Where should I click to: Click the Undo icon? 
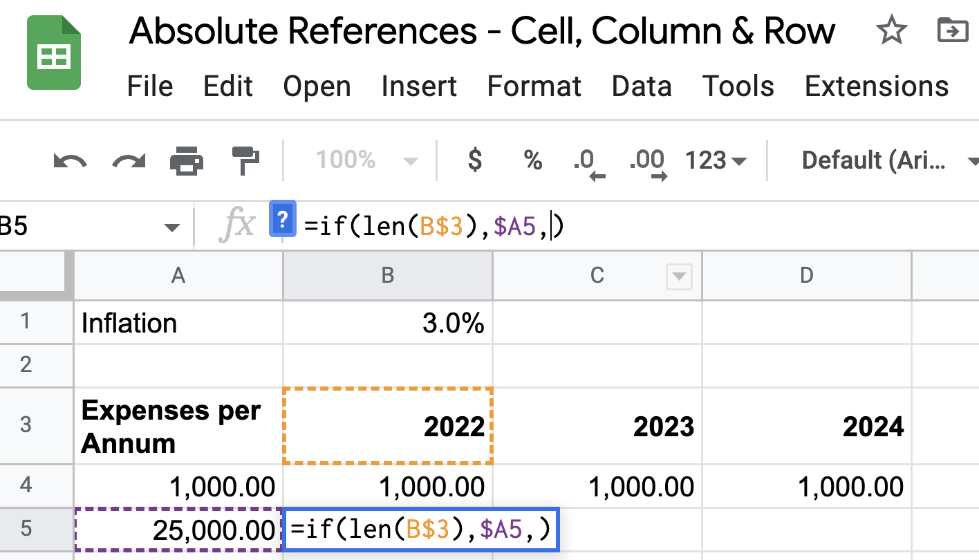(68, 160)
